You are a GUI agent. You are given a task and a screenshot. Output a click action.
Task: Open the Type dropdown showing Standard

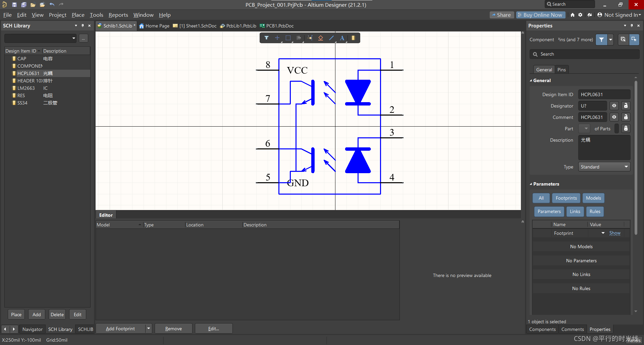604,167
